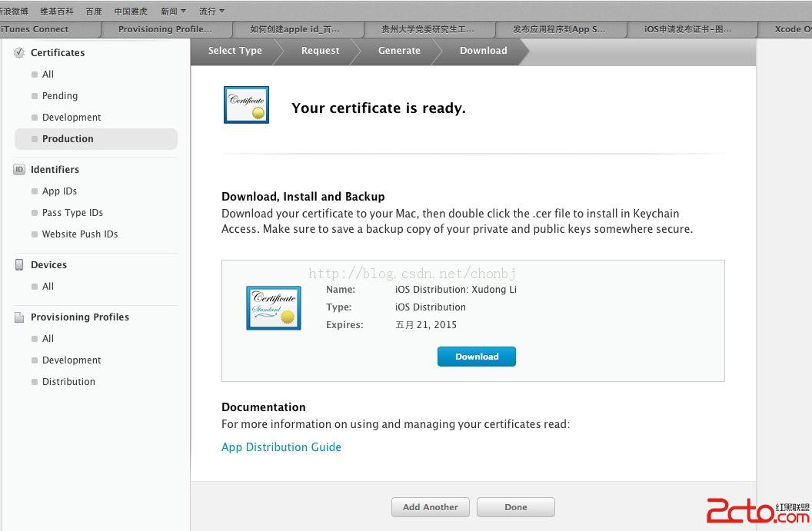The height and width of the screenshot is (531, 812).
Task: Click the Devices phone icon
Action: (19, 264)
